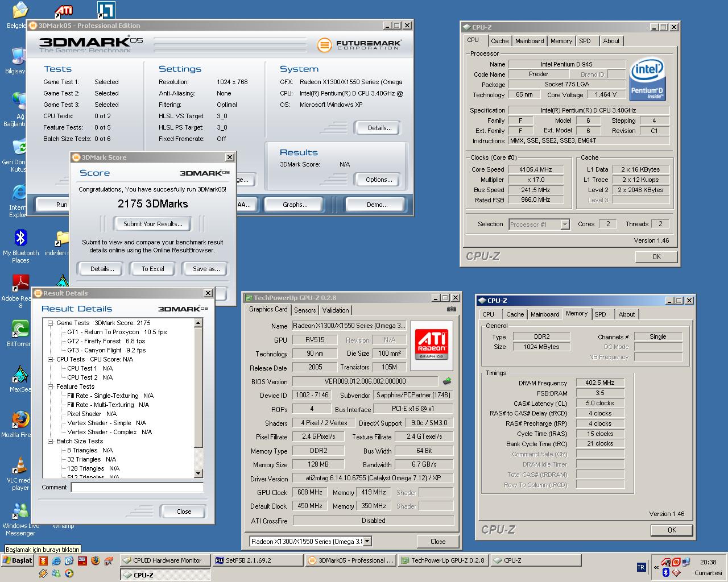Collapse the Feature Tests tree node
Image resolution: width=728 pixels, height=582 pixels.
click(x=50, y=386)
